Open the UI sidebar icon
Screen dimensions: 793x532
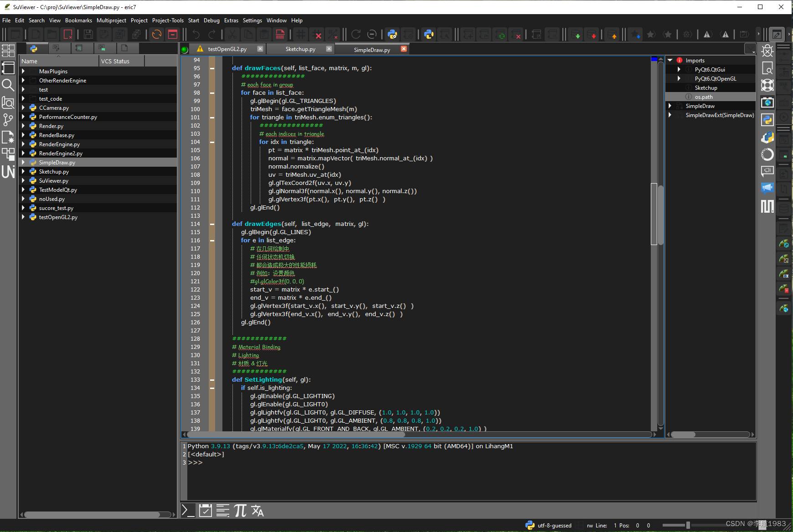click(x=8, y=172)
